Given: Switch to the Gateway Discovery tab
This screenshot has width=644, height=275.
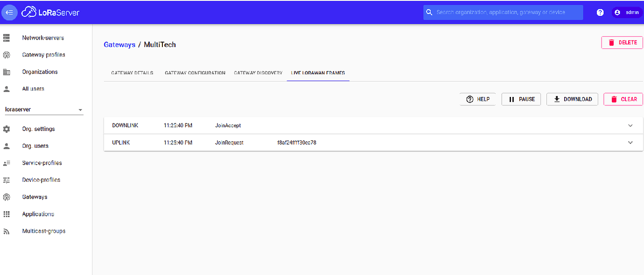Looking at the screenshot, I should (258, 73).
